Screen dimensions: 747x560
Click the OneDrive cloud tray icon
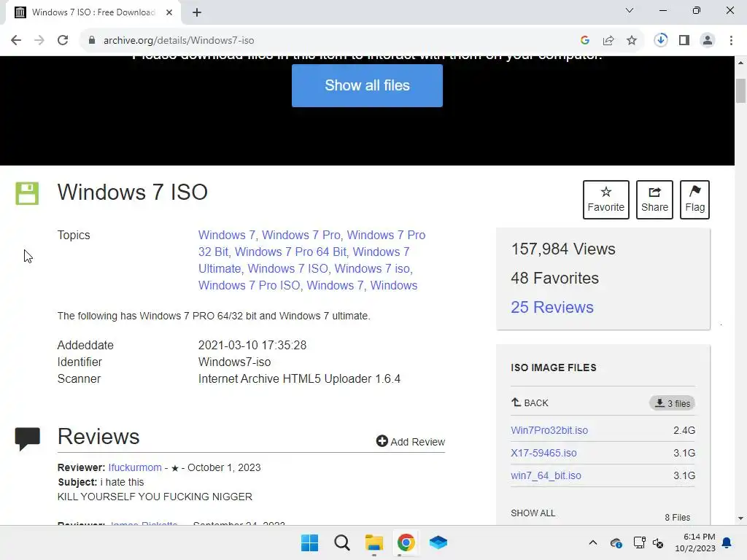[x=616, y=542]
